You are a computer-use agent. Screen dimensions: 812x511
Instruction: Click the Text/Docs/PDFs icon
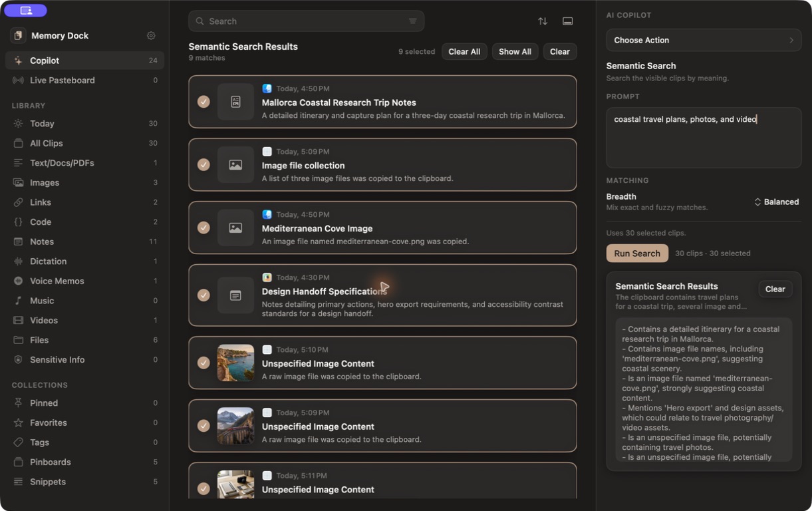click(x=18, y=163)
